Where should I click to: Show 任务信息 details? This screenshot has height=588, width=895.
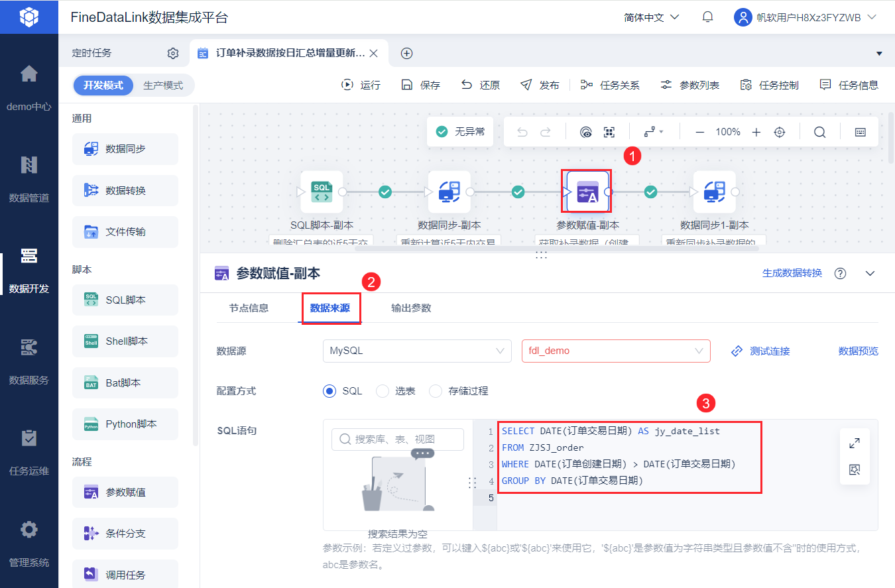(x=849, y=85)
